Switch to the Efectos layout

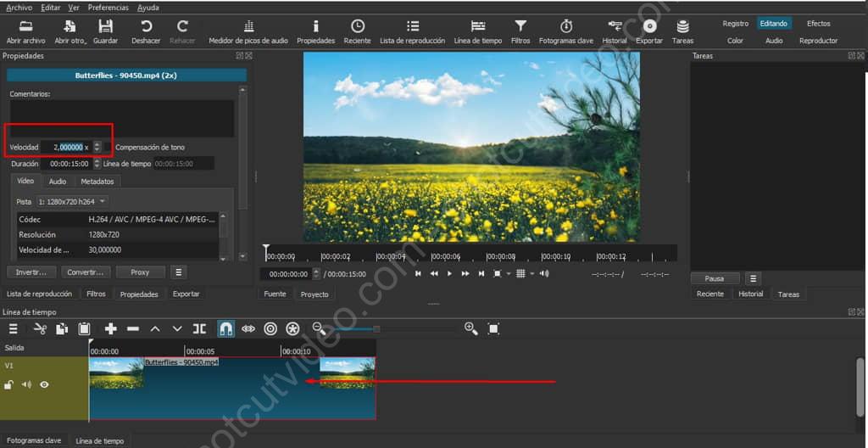tap(818, 23)
